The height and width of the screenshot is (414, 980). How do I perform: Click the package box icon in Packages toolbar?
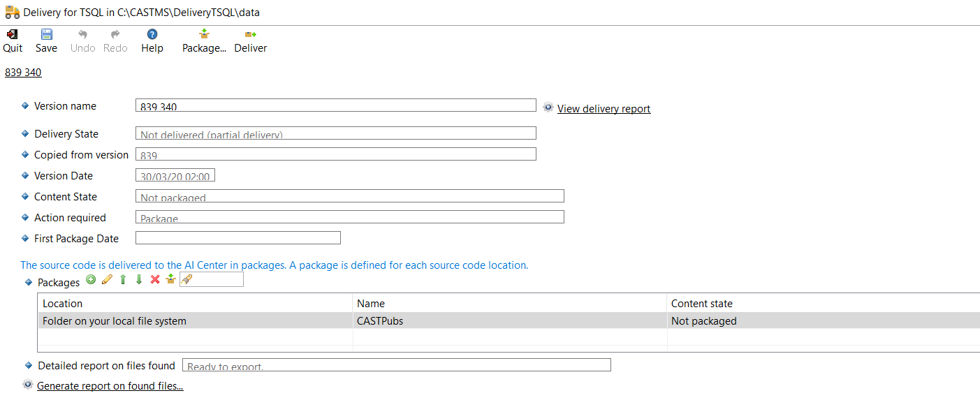tap(170, 280)
